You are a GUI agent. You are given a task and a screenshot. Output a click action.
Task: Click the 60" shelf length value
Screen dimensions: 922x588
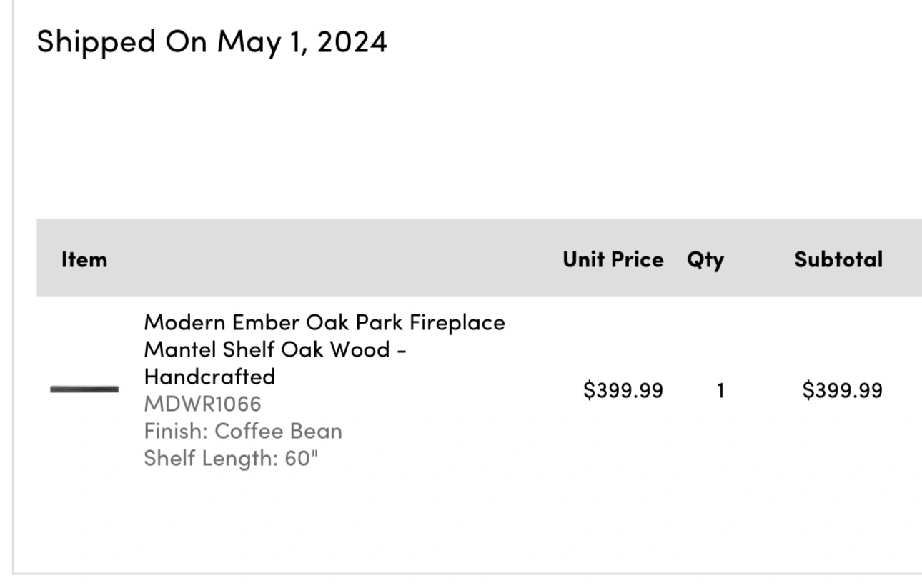point(301,458)
